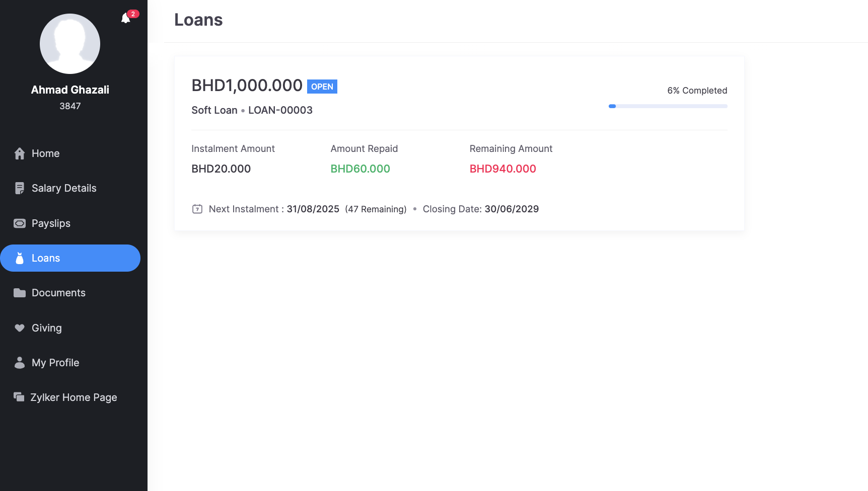Click the My Profile person icon
Image resolution: width=868 pixels, height=491 pixels.
pyautogui.click(x=20, y=363)
